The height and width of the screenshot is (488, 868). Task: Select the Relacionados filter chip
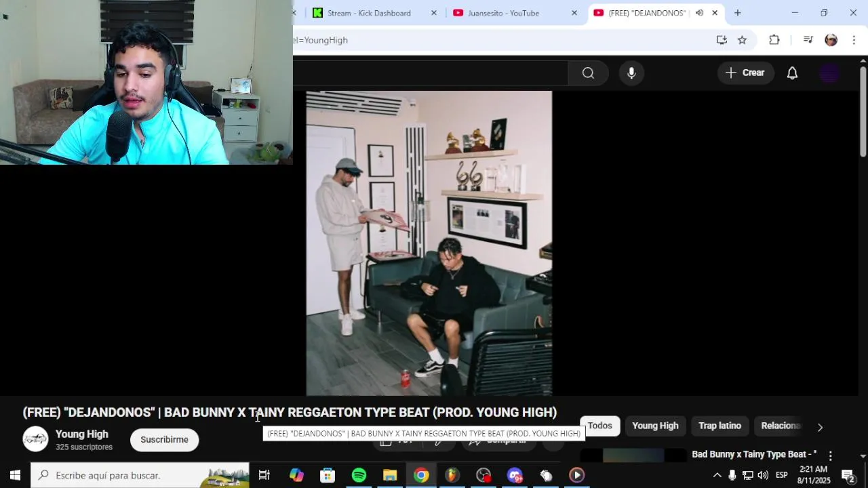[781, 426]
